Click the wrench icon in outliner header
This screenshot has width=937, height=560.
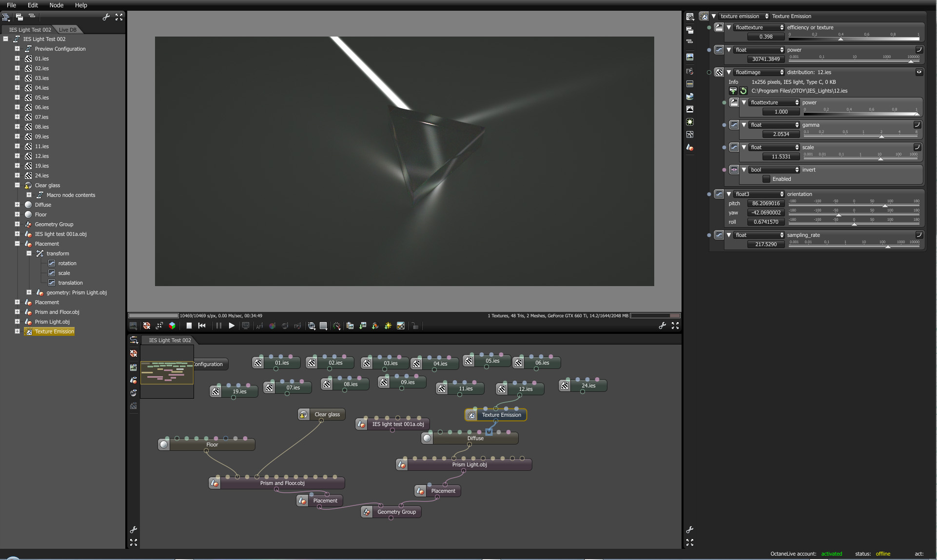(106, 17)
